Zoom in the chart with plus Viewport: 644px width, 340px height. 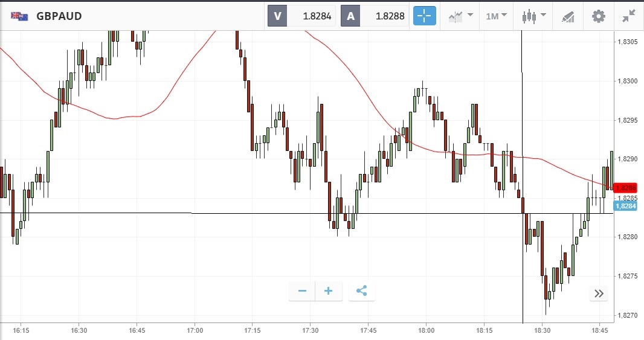pos(329,291)
